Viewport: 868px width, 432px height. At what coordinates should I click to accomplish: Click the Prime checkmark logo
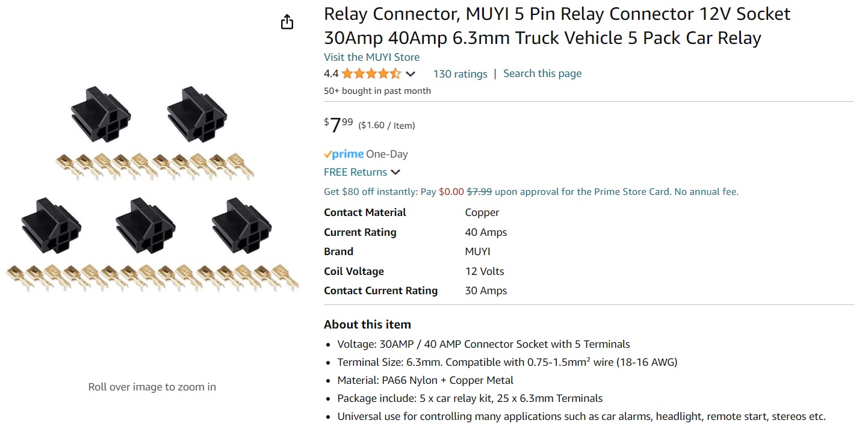[344, 154]
